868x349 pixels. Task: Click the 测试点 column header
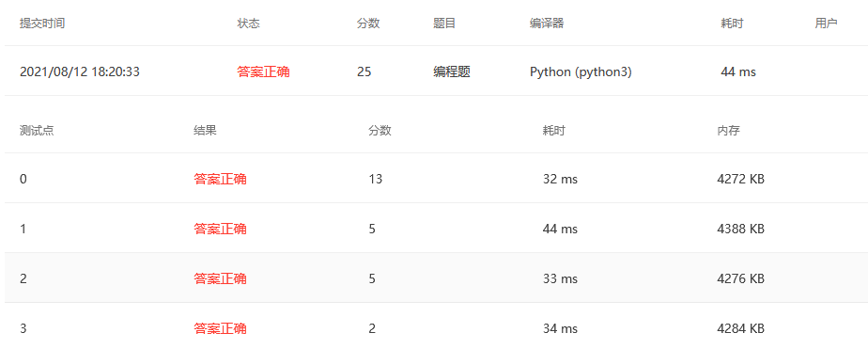[37, 131]
